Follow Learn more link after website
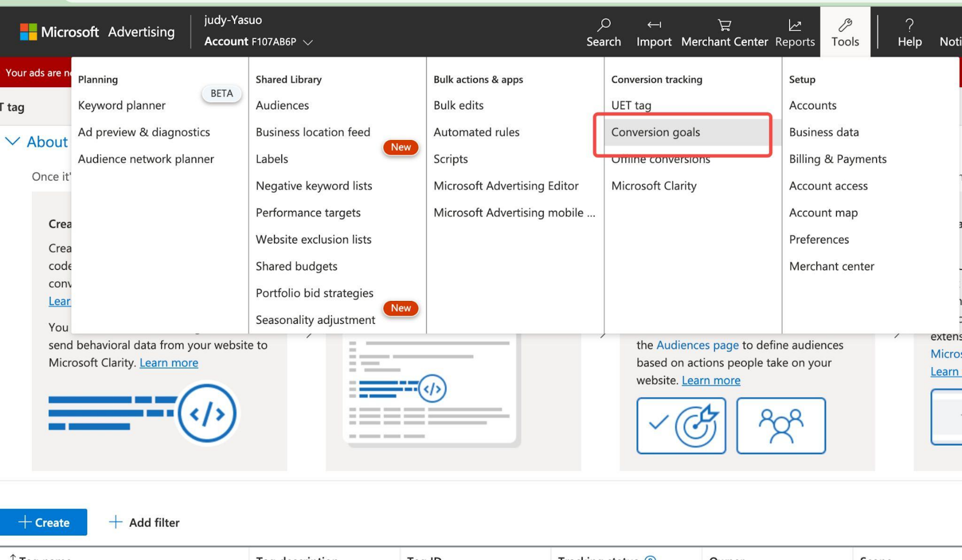This screenshot has height=560, width=962. pos(711,380)
